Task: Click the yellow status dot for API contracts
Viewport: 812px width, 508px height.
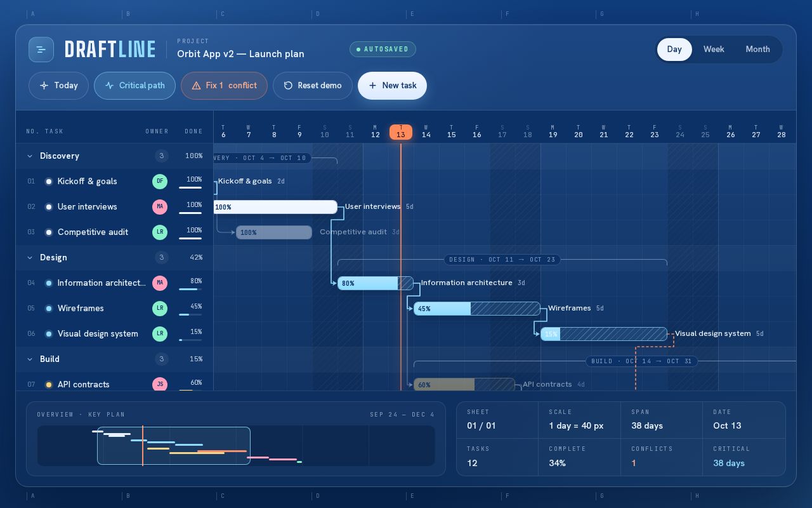Action: pos(49,385)
